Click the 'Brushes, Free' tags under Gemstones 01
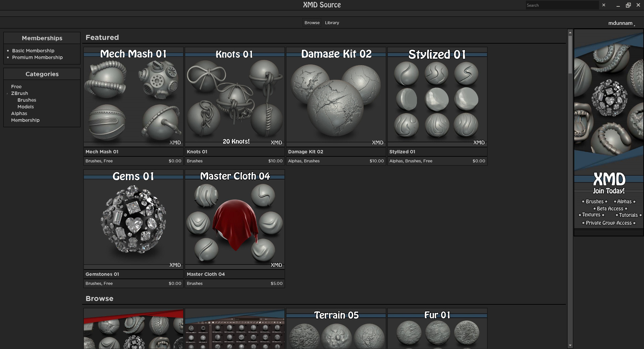 (x=99, y=284)
